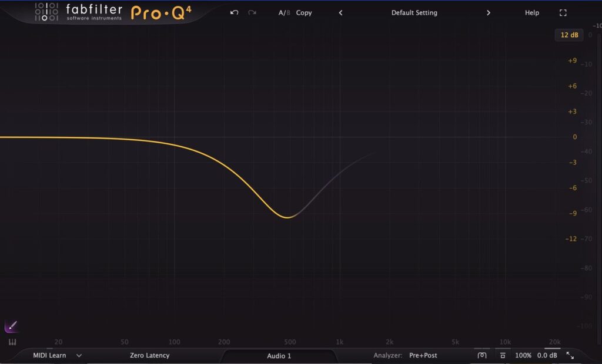The width and height of the screenshot is (602, 364).
Task: Click the Pro-Q 4 title logo
Action: point(161,13)
